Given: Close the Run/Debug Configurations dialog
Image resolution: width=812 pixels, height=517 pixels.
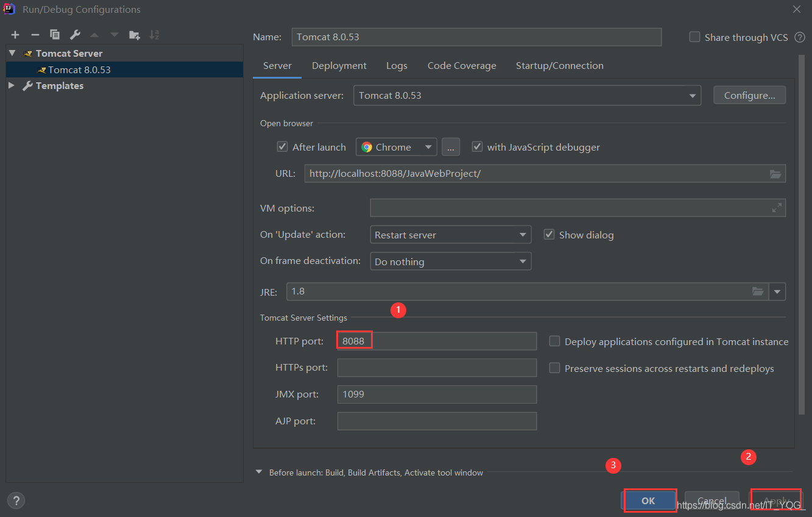Looking at the screenshot, I should [797, 9].
